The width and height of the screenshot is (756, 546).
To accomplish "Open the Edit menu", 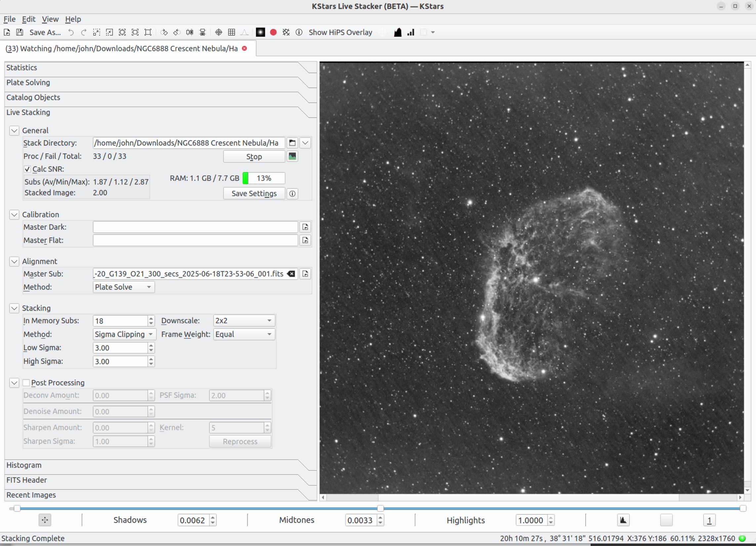I will coord(29,19).
